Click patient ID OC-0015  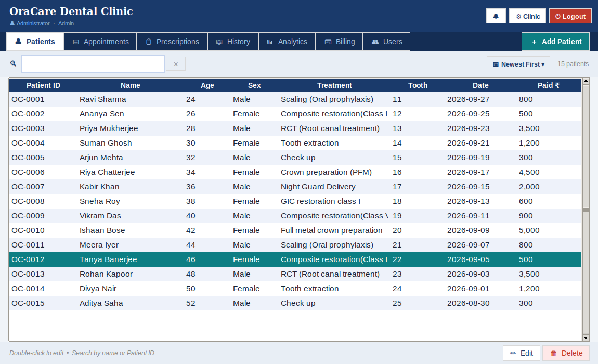point(28,303)
